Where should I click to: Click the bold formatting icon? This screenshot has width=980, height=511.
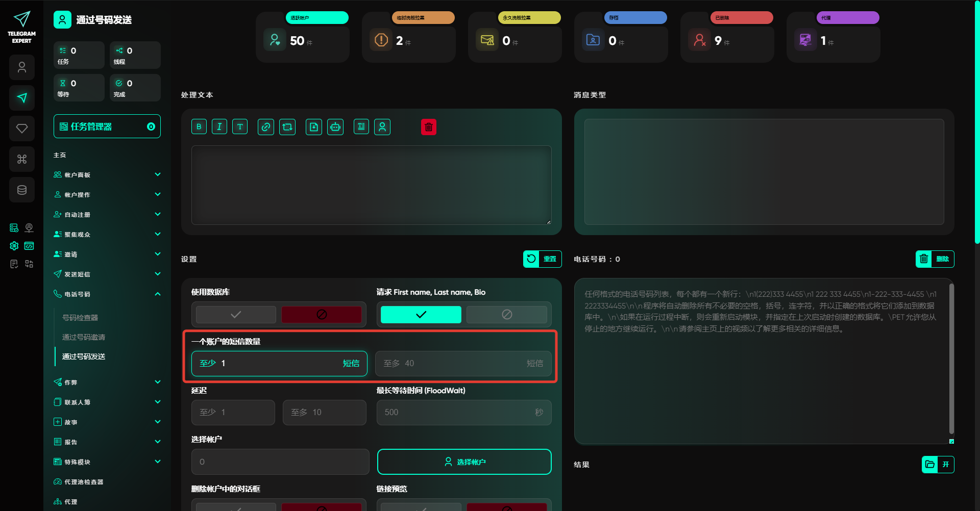pos(199,127)
